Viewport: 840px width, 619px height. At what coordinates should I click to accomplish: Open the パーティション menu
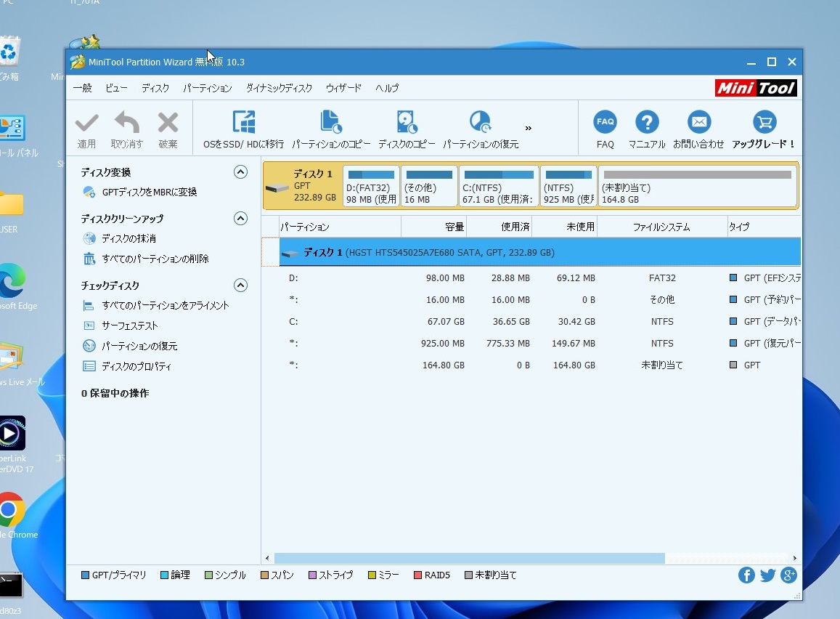point(207,88)
